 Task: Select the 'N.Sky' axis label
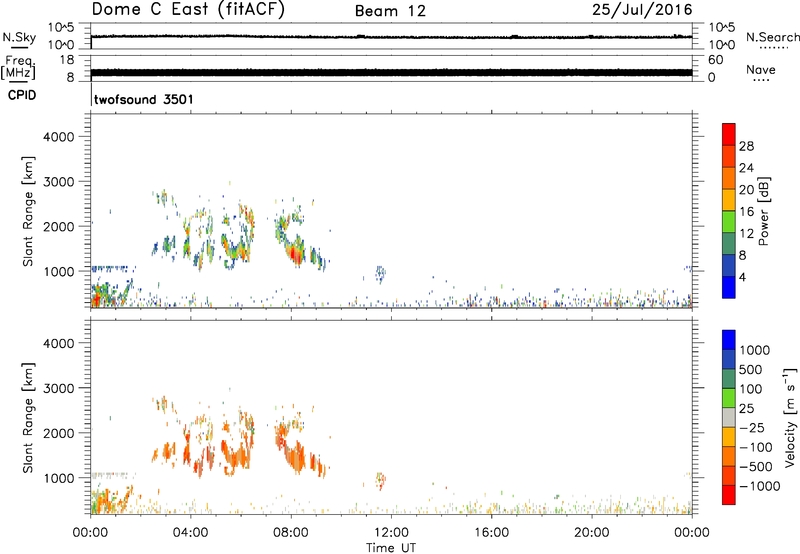[x=19, y=37]
